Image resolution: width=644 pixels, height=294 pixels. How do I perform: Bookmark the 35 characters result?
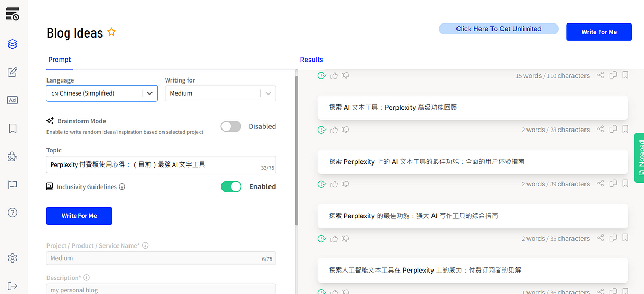[x=625, y=238]
